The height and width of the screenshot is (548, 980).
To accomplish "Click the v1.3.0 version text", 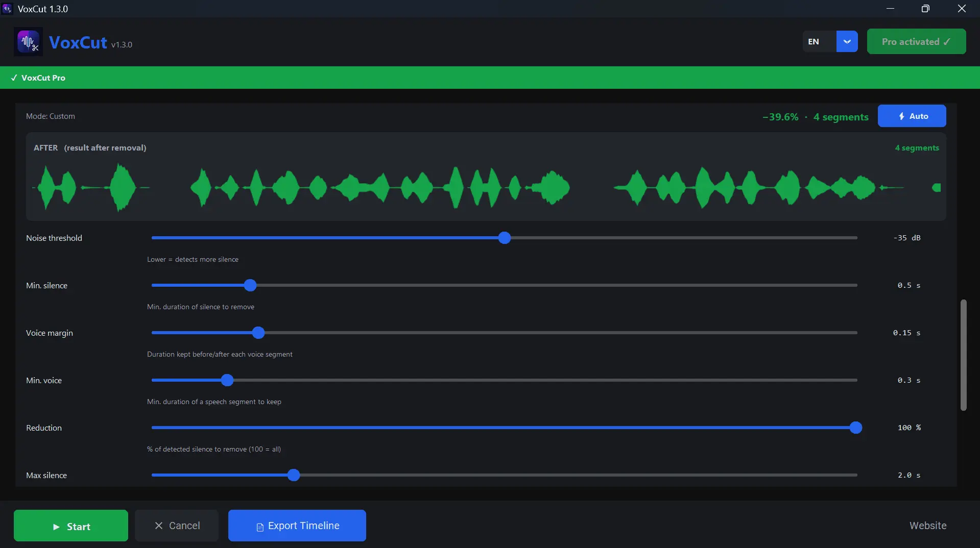I will click(122, 45).
